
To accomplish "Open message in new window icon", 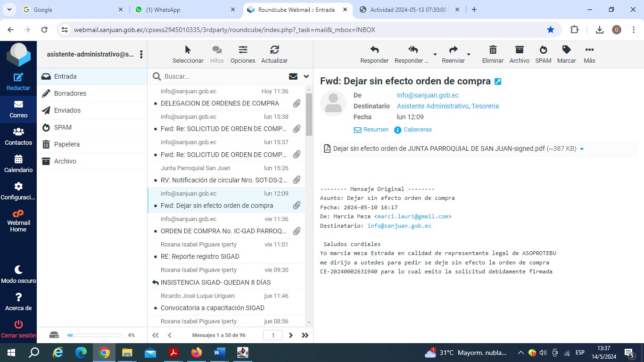I will [498, 82].
